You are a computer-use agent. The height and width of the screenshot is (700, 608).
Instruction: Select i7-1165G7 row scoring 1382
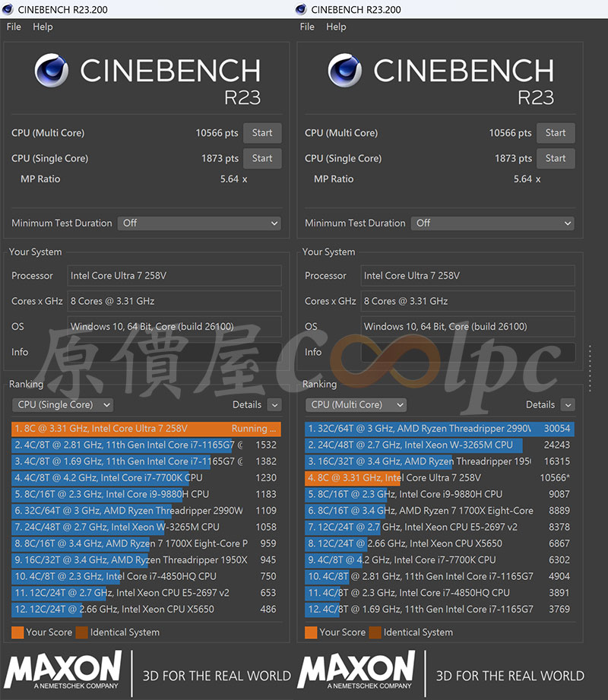(x=147, y=461)
